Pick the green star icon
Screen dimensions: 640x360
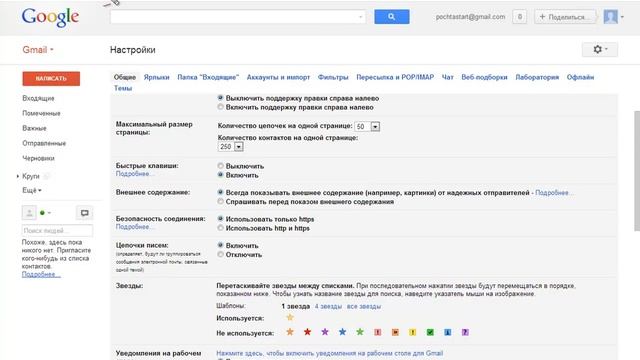360,332
